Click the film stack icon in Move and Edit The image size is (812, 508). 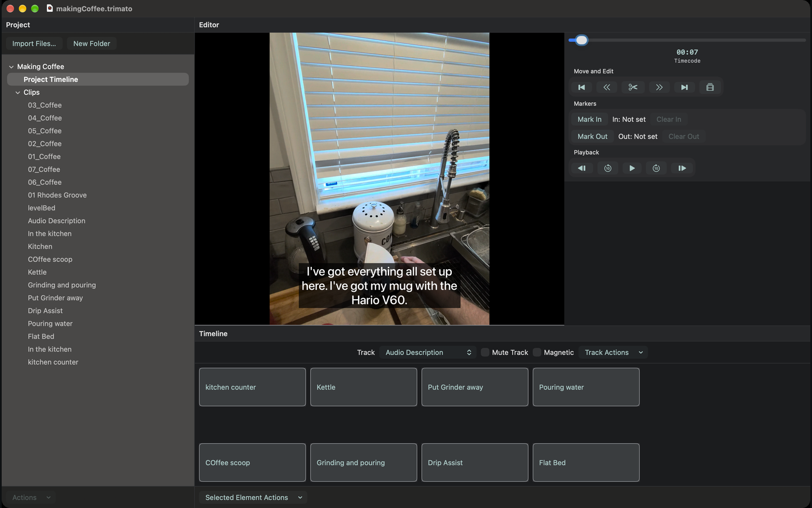tap(710, 87)
